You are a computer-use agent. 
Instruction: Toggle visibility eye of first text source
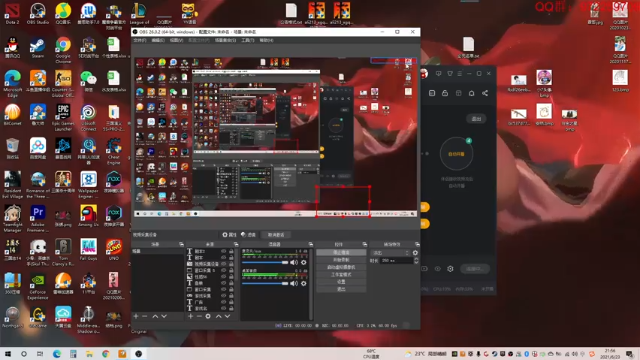(x=223, y=251)
